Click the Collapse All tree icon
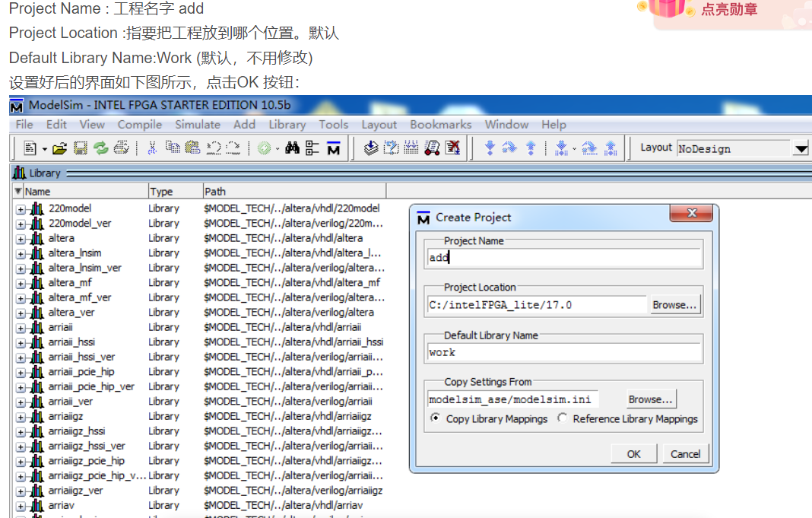 (312, 148)
